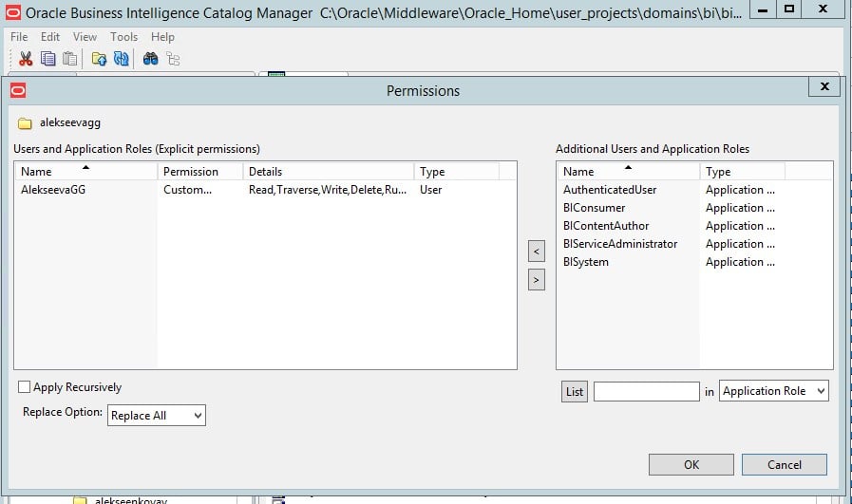Click the up-folder toolbar icon

click(x=99, y=59)
